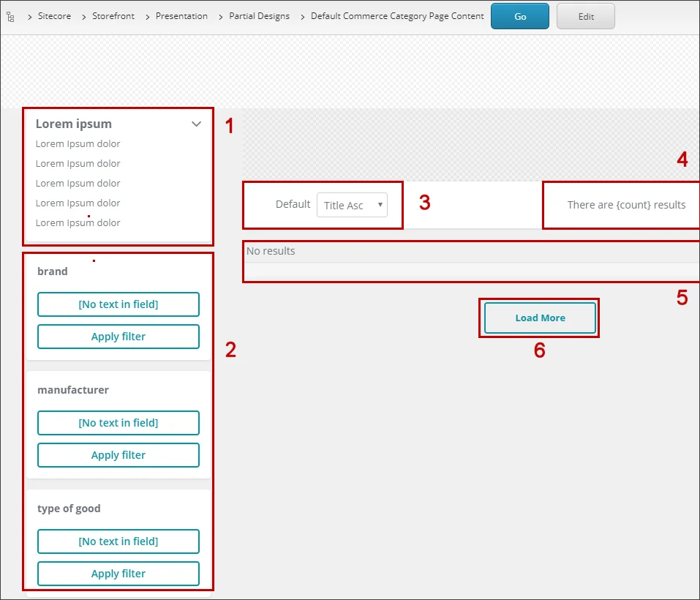Click the content tree icon in breadcrumb
The width and height of the screenshot is (700, 600).
click(11, 17)
